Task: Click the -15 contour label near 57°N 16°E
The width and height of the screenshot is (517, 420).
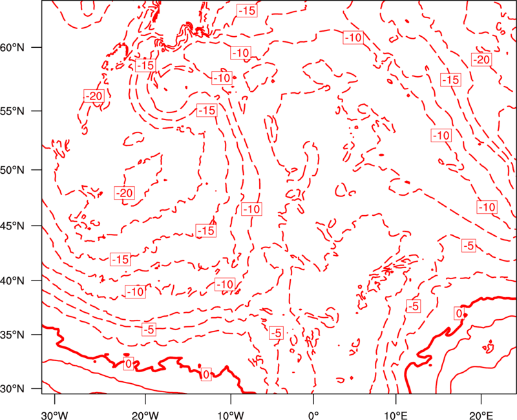Action: coord(450,79)
